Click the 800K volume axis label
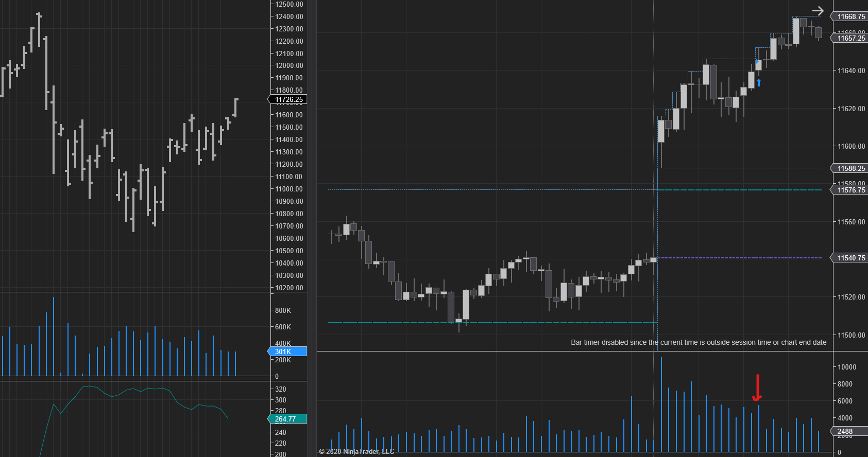The image size is (868, 457). pos(283,310)
